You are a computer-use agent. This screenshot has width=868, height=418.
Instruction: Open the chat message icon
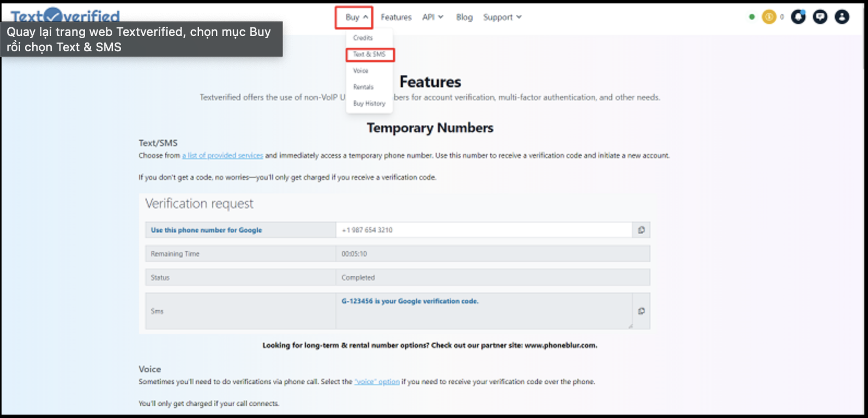click(820, 17)
